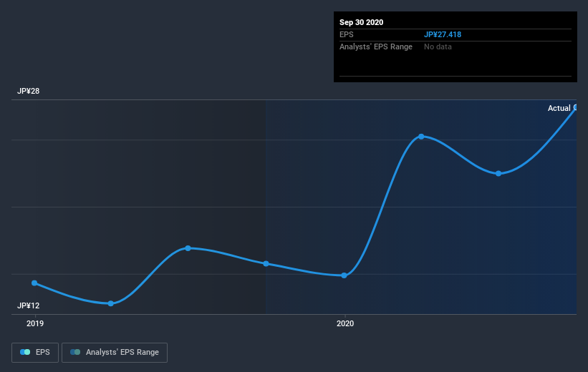Viewport: 588px width, 372px height.
Task: Click the dip data point before Actual
Action: click(498, 173)
